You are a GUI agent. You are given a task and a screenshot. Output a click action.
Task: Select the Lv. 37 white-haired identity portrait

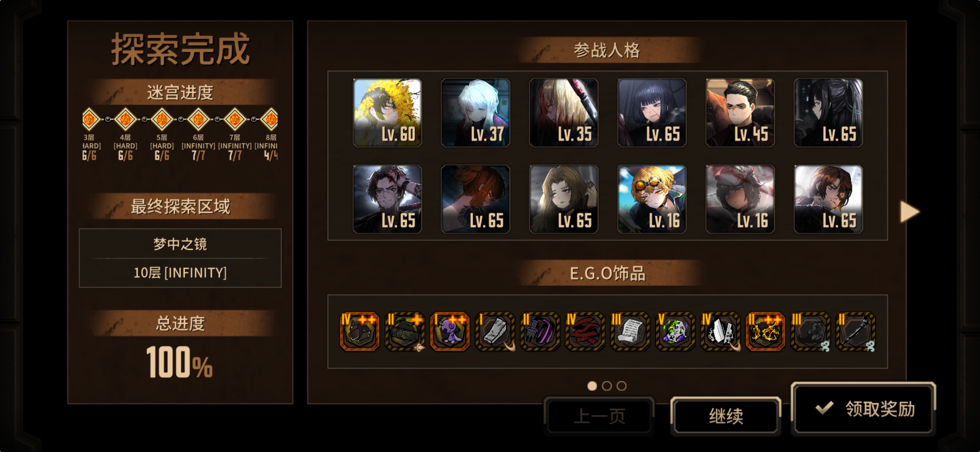[475, 113]
